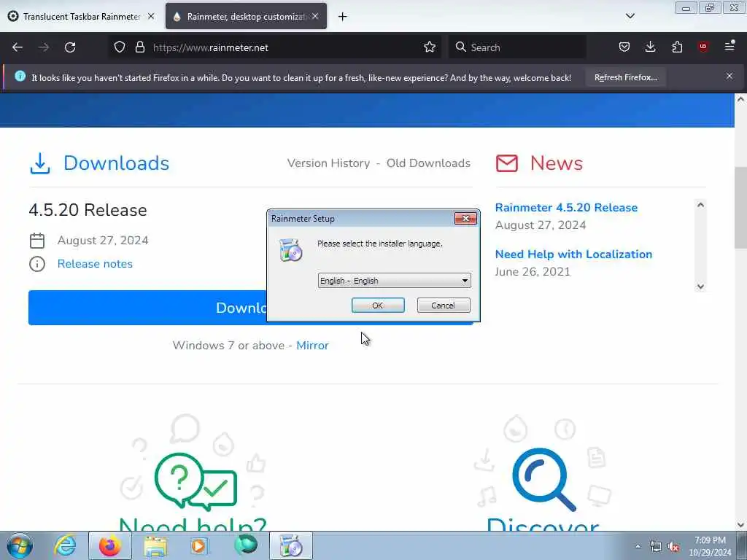Click the taskbar clock and date
Screen dimensions: 747x560
coord(710,546)
